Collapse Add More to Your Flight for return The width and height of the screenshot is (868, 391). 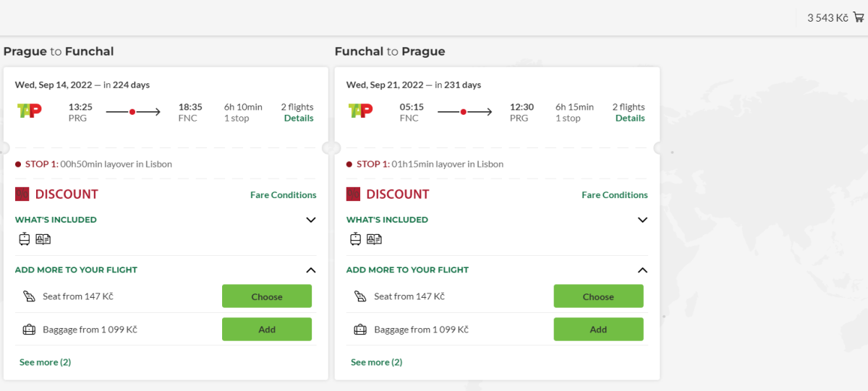[642, 270]
